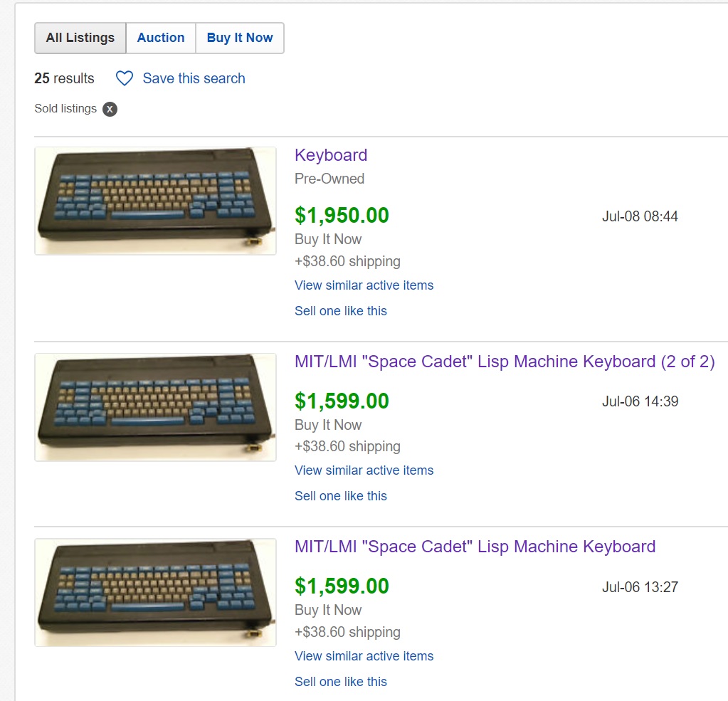The image size is (728, 701).
Task: Click the heart icon to save search
Action: point(125,78)
